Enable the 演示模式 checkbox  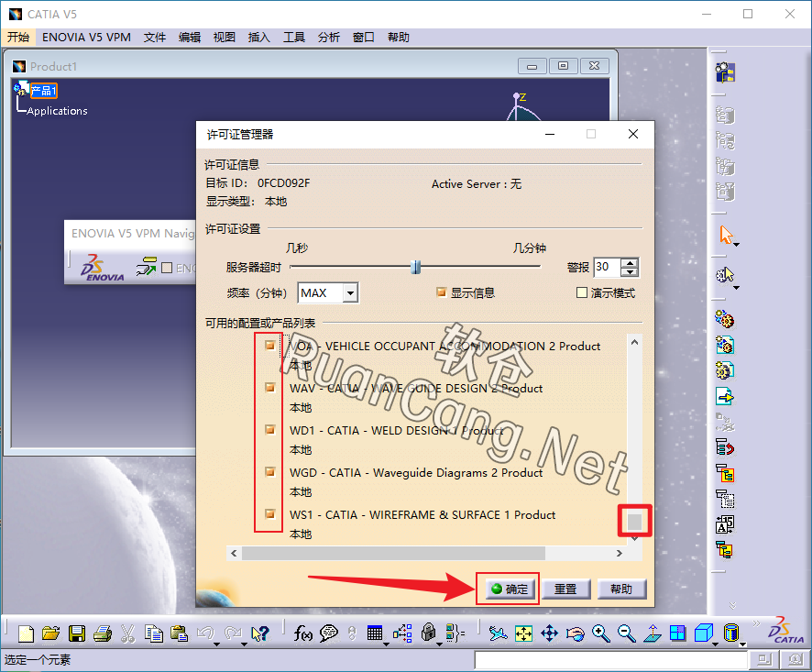[x=582, y=292]
